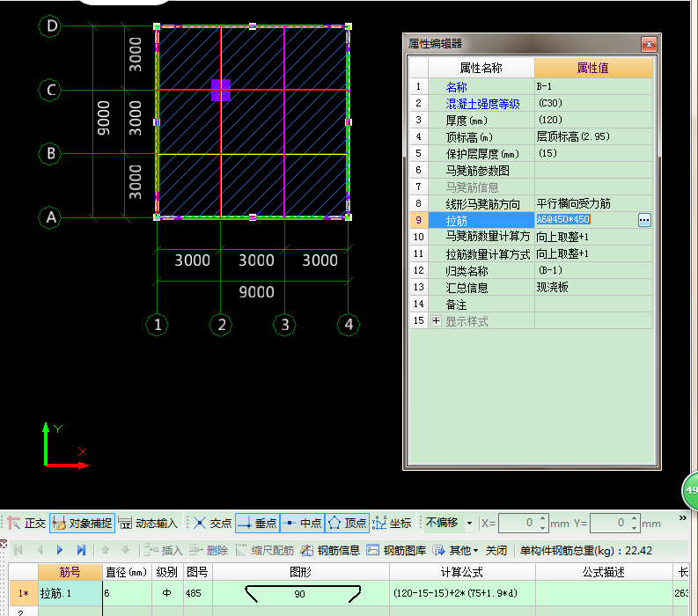Select row header 1* in rebar table
Screen dimensions: 698x616
23,593
